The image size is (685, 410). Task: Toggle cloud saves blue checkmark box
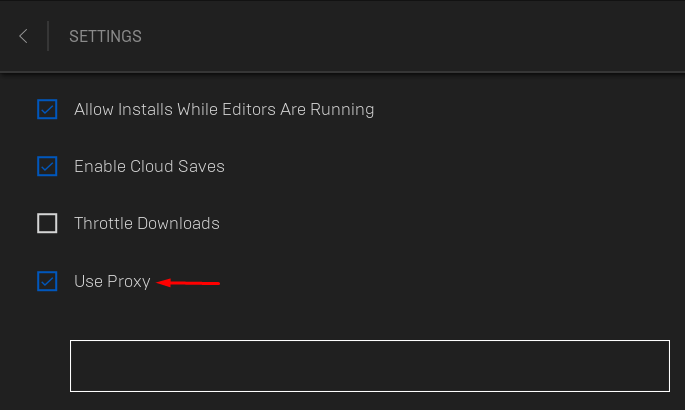[47, 166]
